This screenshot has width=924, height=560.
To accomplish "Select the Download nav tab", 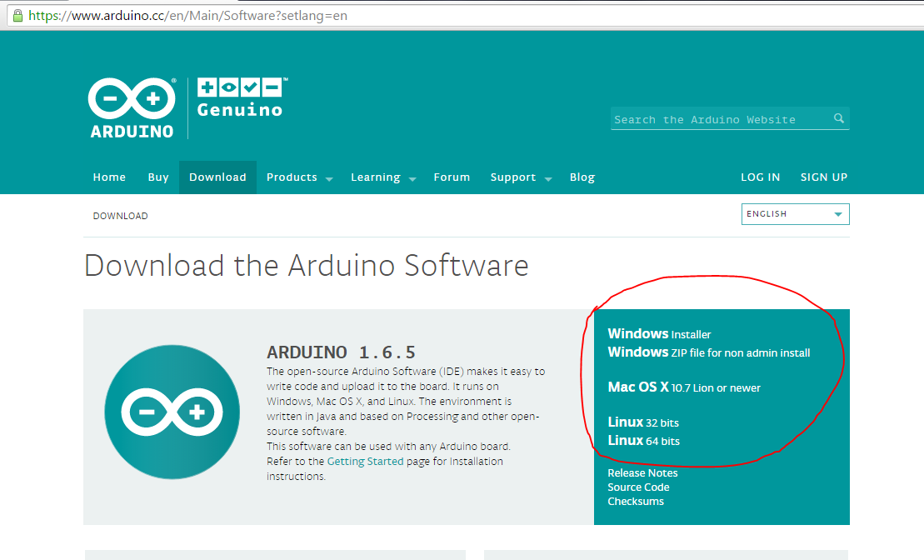I will [217, 177].
